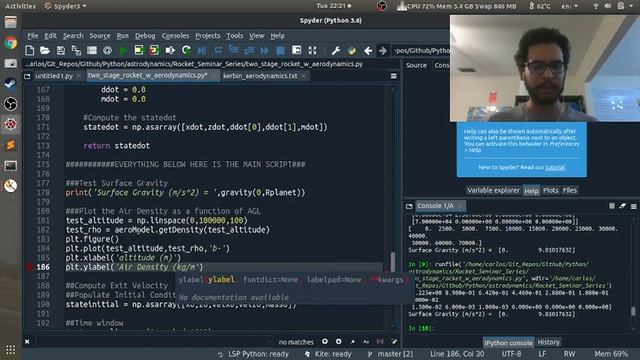
Task: Run selection or current line icon
Action: point(170,51)
